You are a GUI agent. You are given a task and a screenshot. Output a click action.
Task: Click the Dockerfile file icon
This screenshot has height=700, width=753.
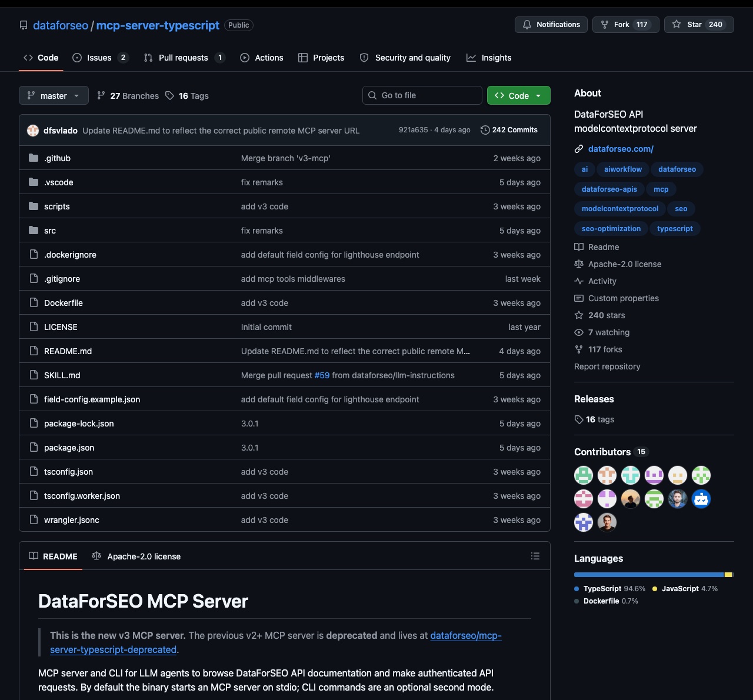point(34,303)
